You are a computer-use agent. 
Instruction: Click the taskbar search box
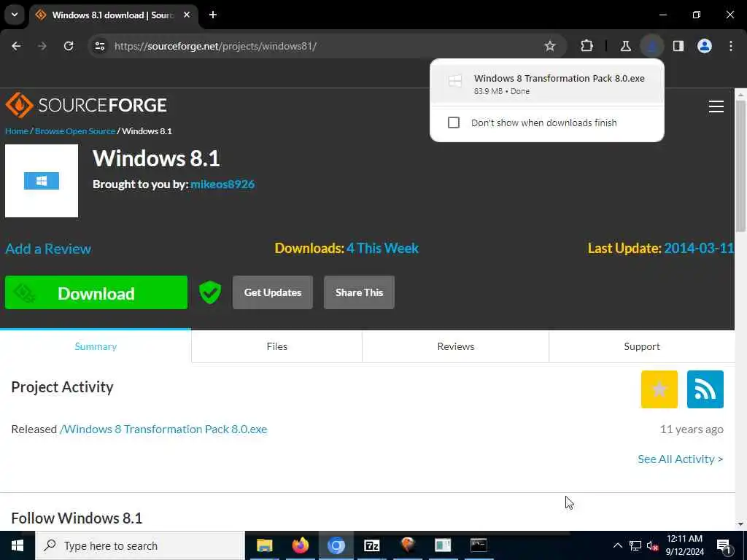140,545
